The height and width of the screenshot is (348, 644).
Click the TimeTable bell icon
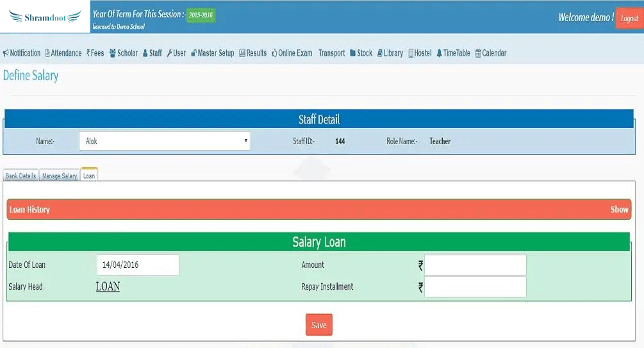coord(439,53)
